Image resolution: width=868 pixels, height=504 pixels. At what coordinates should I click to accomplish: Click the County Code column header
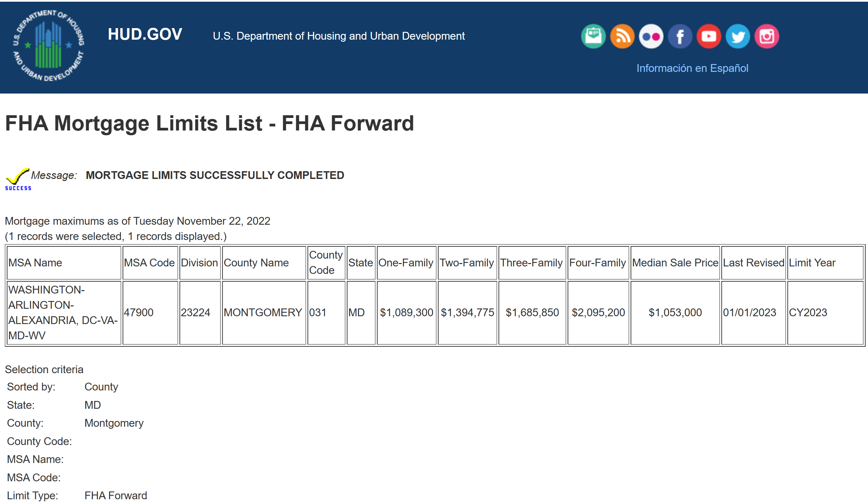[326, 263]
